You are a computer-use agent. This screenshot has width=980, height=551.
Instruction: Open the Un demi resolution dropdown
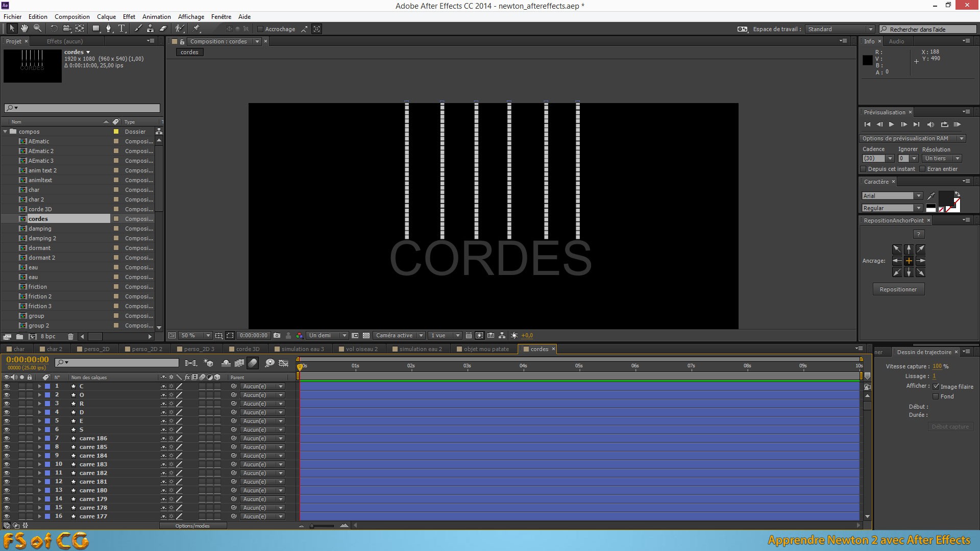(345, 335)
